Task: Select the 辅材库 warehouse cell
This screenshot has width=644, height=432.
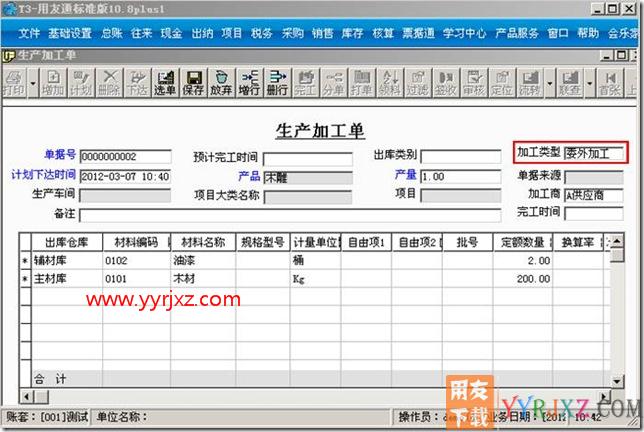Action: 67,260
